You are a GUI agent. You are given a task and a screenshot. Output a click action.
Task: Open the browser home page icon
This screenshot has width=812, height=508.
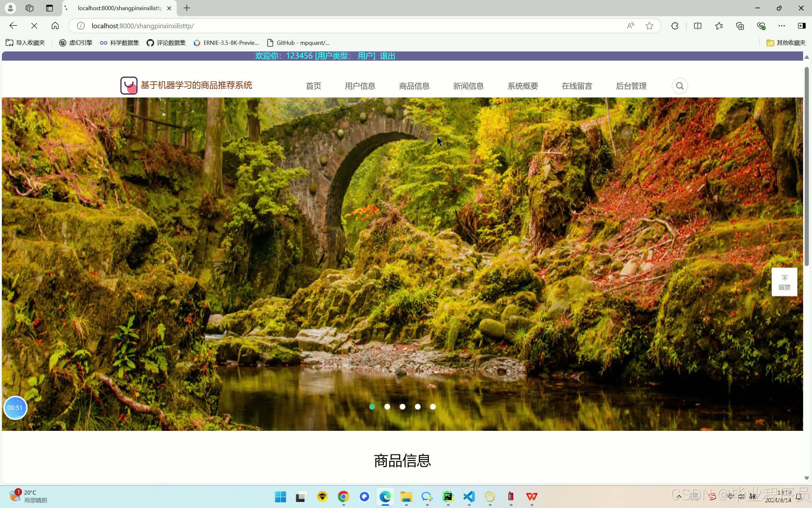point(55,26)
